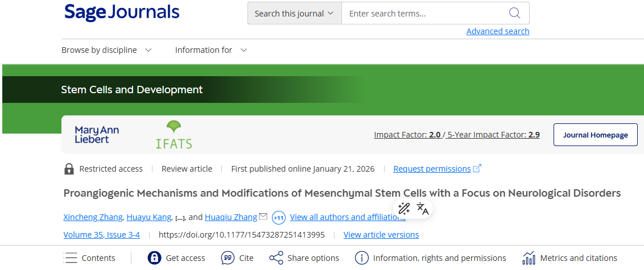Click the Share options icon

point(276,258)
